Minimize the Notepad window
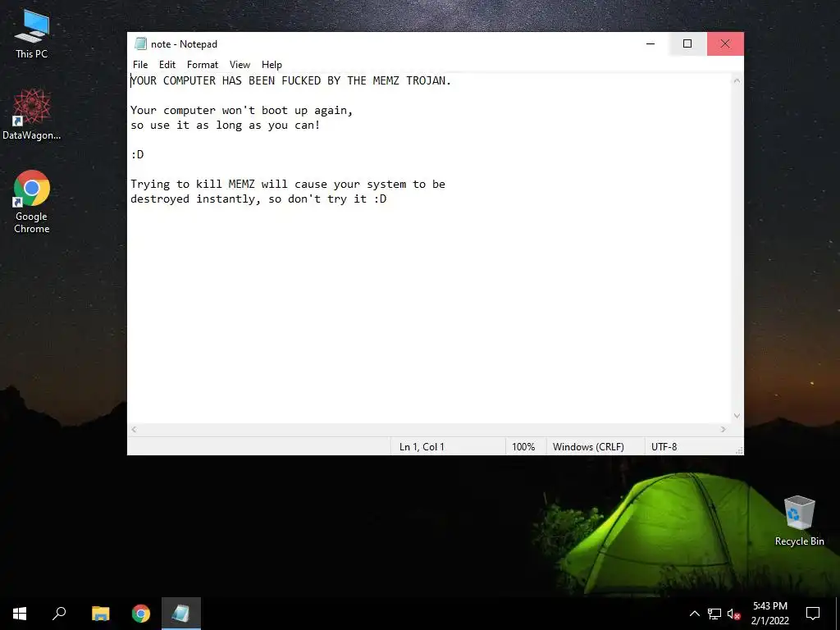Viewport: 840px width, 630px height. (x=651, y=44)
